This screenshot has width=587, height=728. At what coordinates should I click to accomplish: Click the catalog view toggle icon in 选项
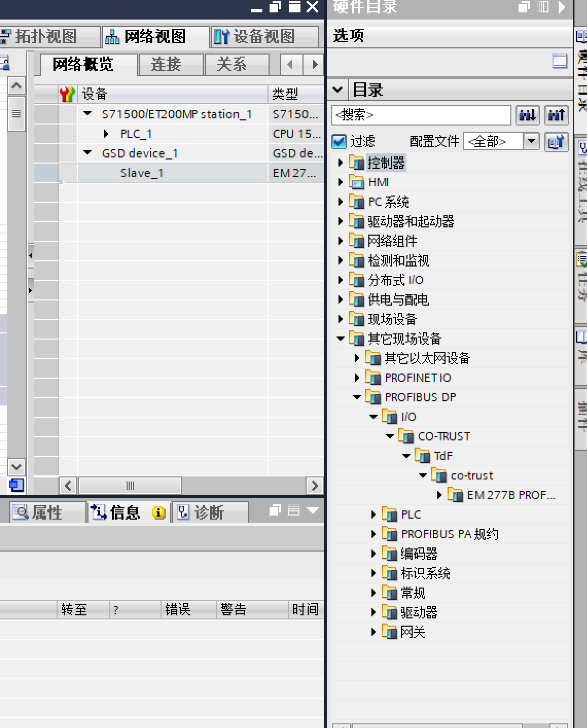tap(560, 61)
